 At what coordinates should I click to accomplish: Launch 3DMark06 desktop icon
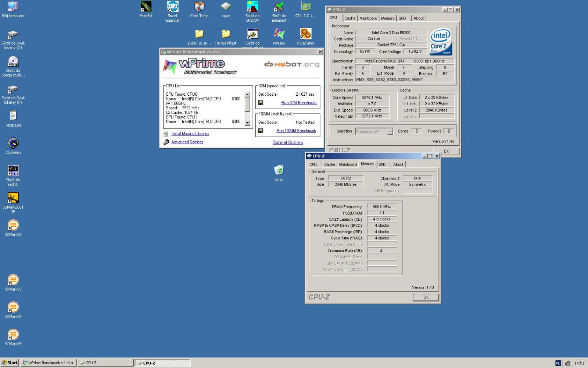pos(13,228)
